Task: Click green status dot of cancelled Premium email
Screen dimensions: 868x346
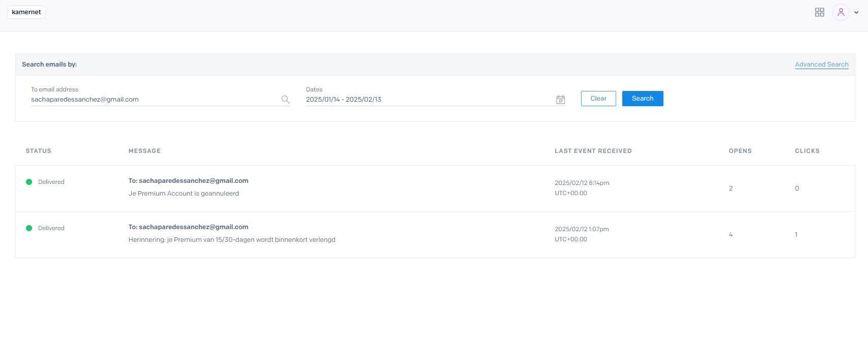Action: [29, 182]
